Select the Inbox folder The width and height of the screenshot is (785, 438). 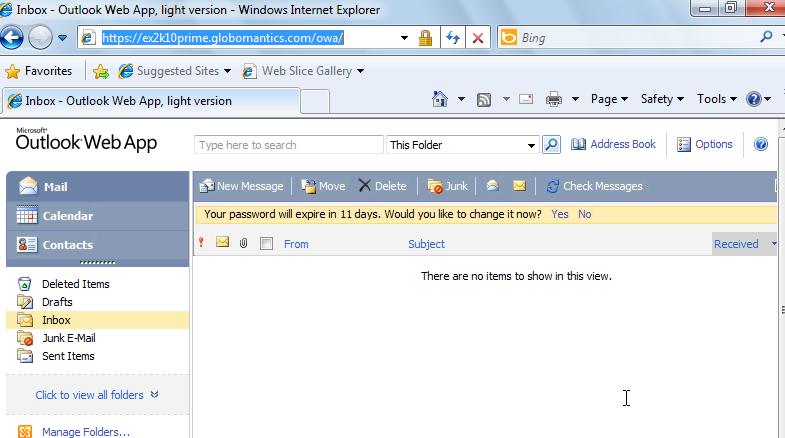(x=98, y=320)
